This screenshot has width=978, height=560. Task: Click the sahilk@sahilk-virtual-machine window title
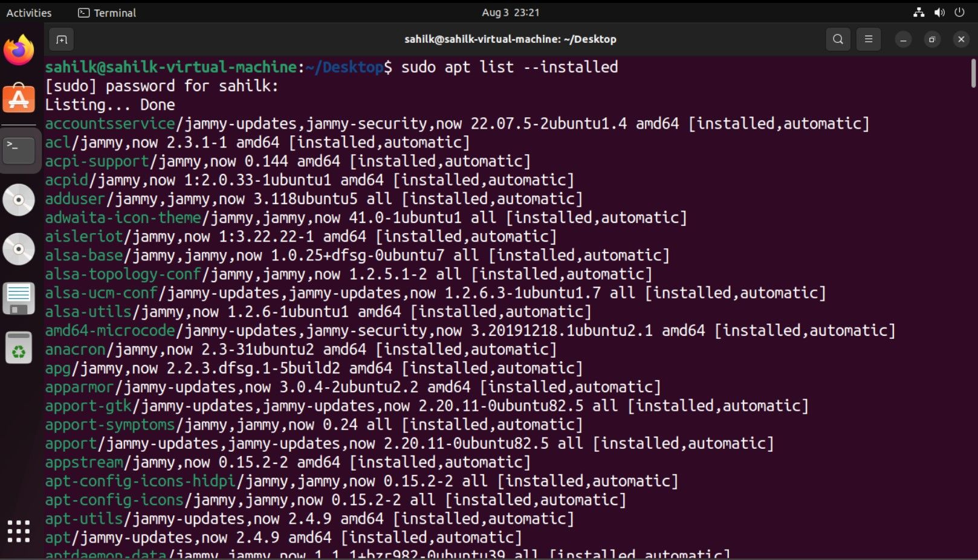click(510, 39)
